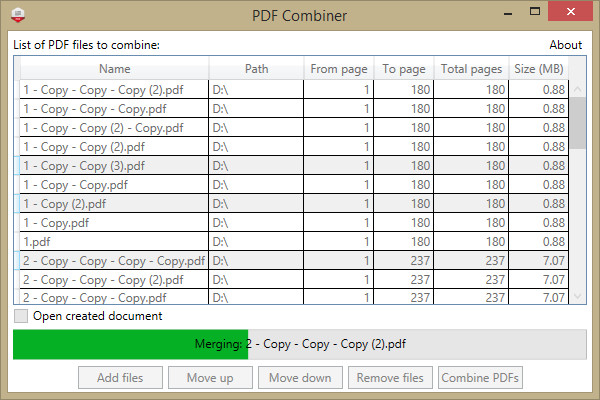
Task: Click the Move down button
Action: pyautogui.click(x=300, y=378)
